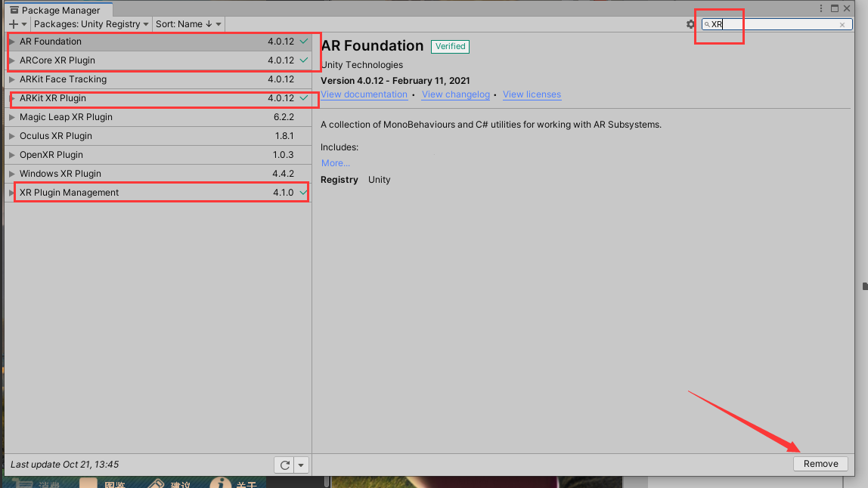Image resolution: width=868 pixels, height=488 pixels.
Task: Expand the AR Foundation package row
Action: tap(11, 42)
